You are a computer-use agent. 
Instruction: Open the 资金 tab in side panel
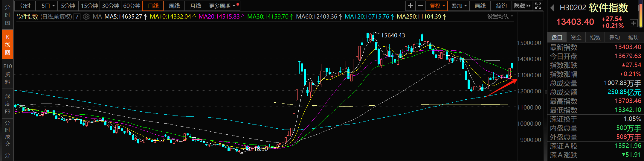tap(576, 37)
